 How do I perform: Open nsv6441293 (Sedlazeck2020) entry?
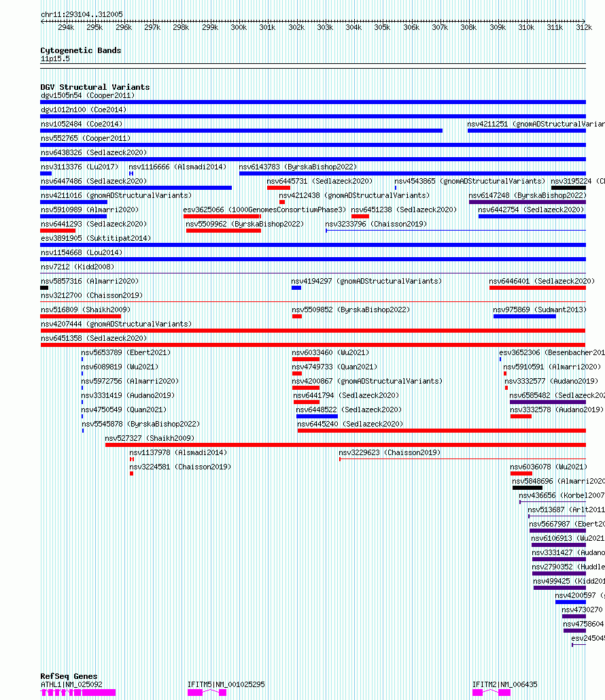pyautogui.click(x=94, y=224)
